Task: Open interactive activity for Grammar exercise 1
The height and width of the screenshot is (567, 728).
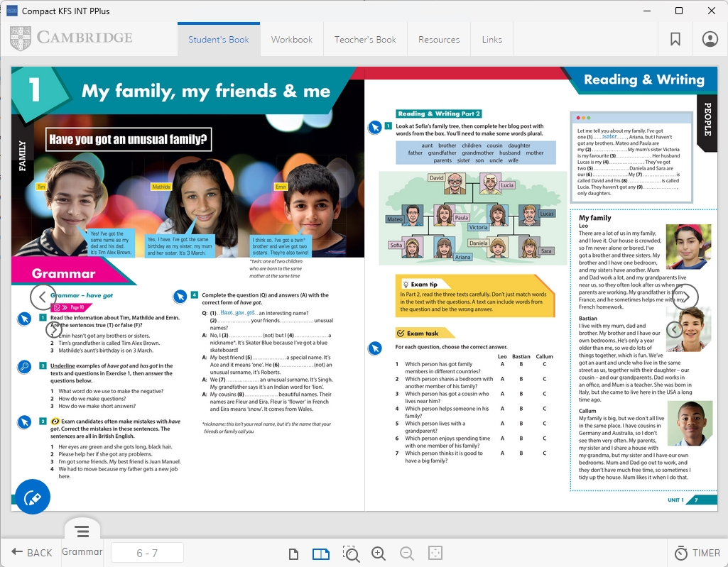Action: [x=25, y=319]
